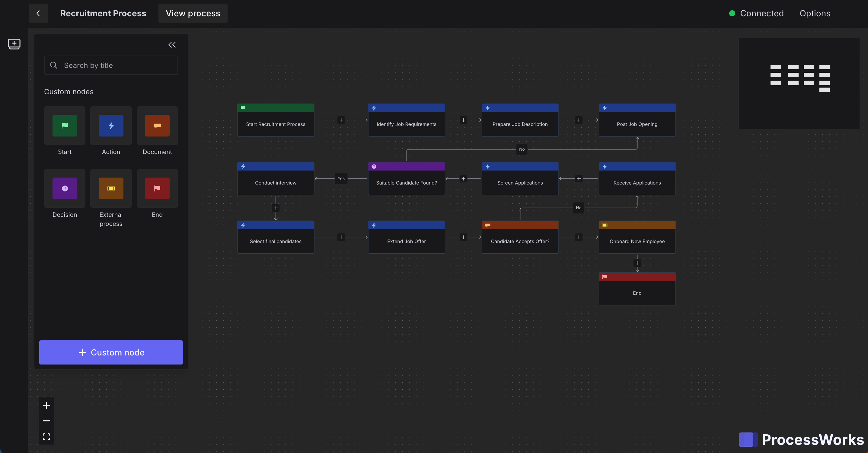Click the Recruitment Process title

pos(103,13)
